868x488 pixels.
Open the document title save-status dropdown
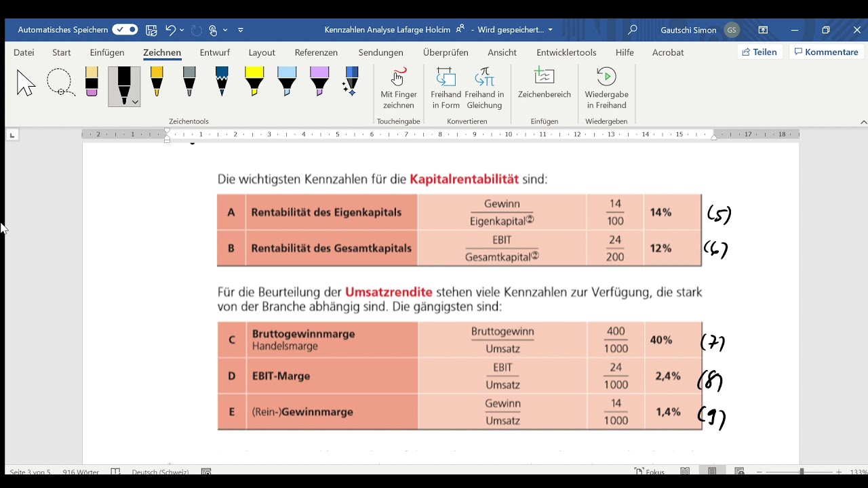(x=550, y=30)
